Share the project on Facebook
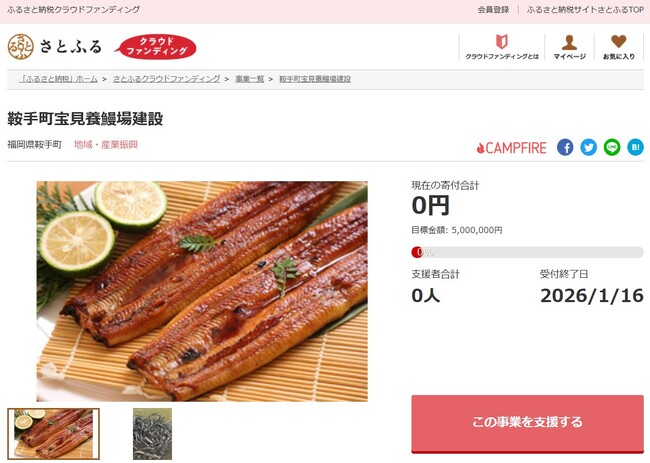This screenshot has width=650, height=463. (565, 147)
